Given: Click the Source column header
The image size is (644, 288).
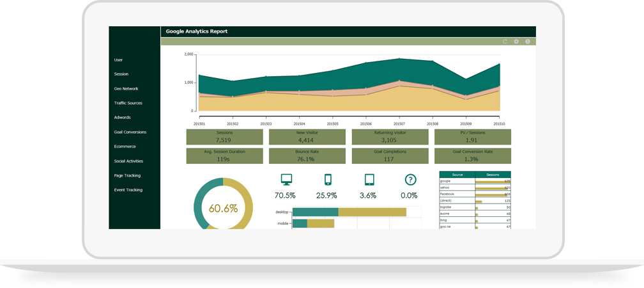Looking at the screenshot, I should 457,175.
